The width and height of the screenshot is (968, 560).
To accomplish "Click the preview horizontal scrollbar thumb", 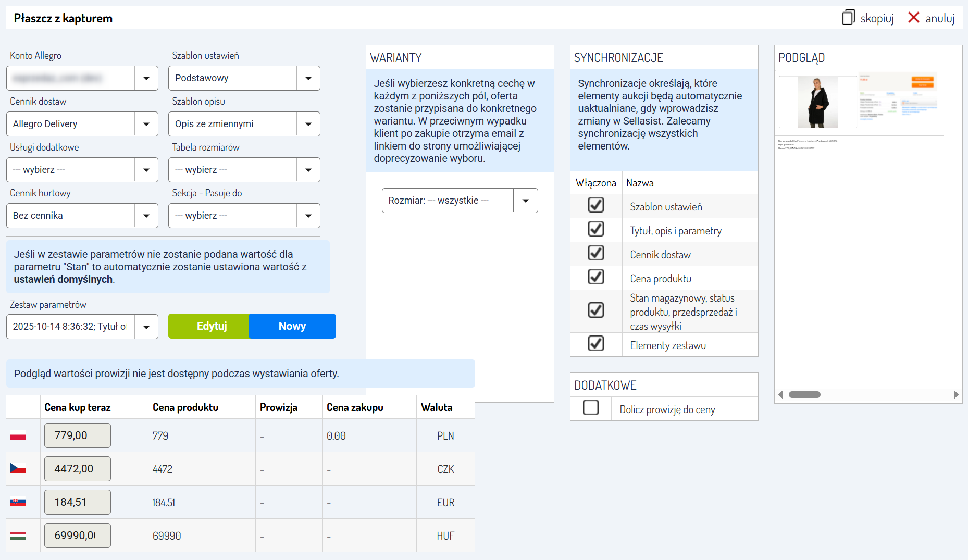I will point(804,395).
